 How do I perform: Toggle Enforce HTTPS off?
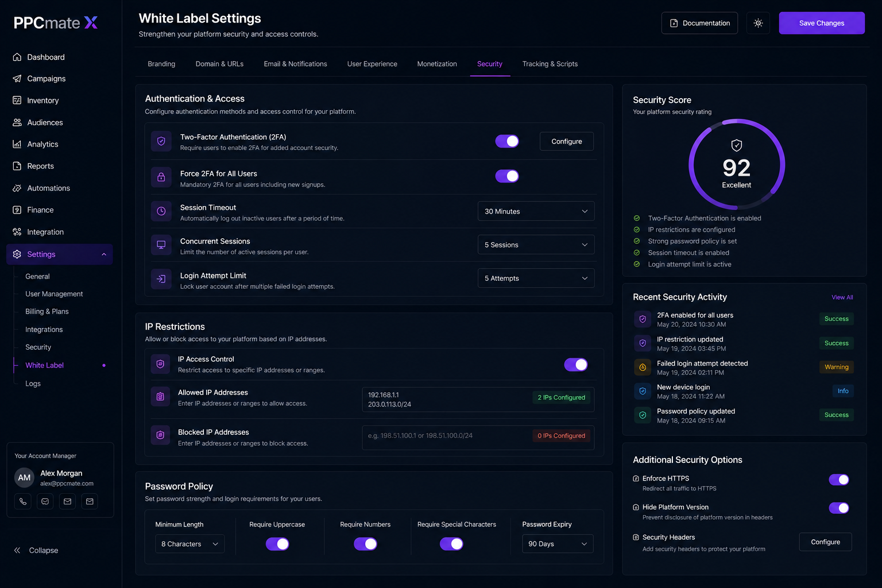[839, 479]
